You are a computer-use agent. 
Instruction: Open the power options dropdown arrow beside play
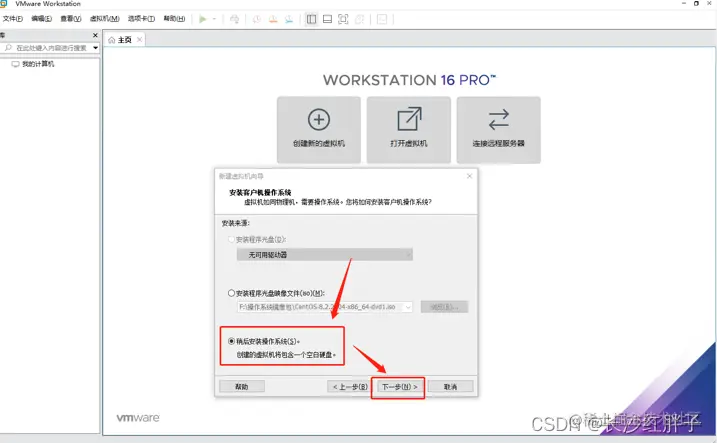pyautogui.click(x=214, y=19)
